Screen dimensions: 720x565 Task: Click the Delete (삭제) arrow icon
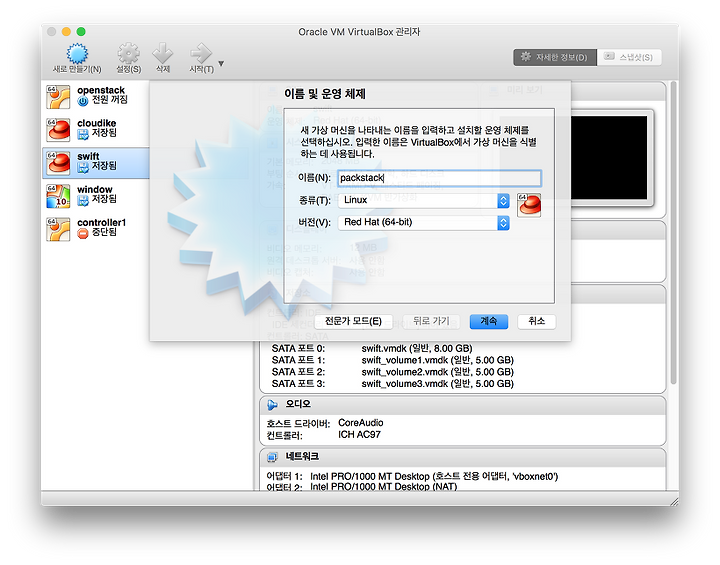163,53
